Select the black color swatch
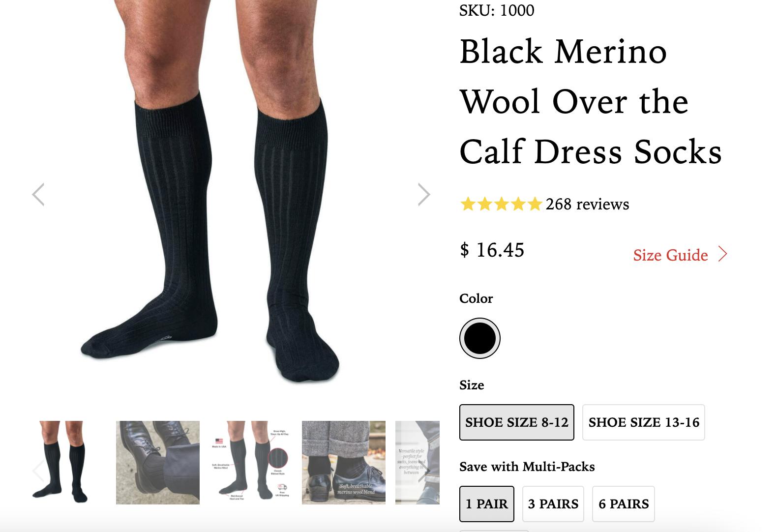776x532 pixels. coord(479,338)
